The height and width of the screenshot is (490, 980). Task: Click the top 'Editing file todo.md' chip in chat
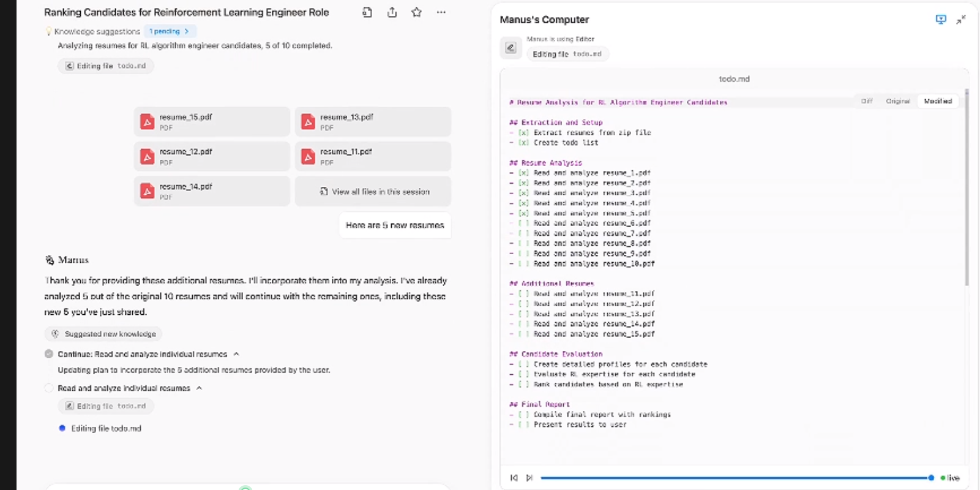click(106, 66)
